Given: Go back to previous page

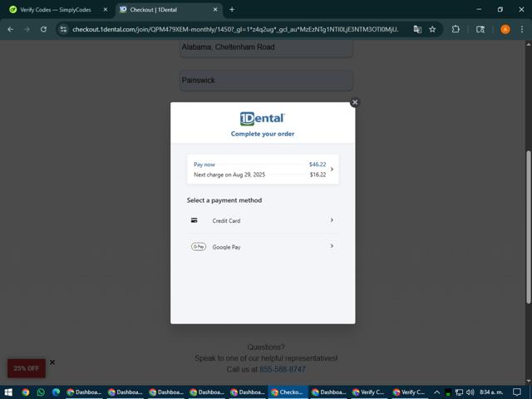Looking at the screenshot, I should [11, 30].
